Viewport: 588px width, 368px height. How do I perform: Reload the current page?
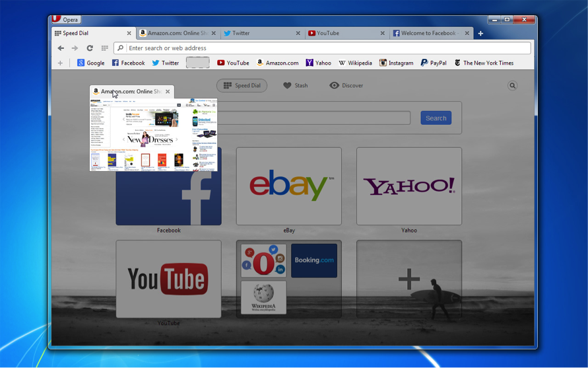(x=90, y=48)
